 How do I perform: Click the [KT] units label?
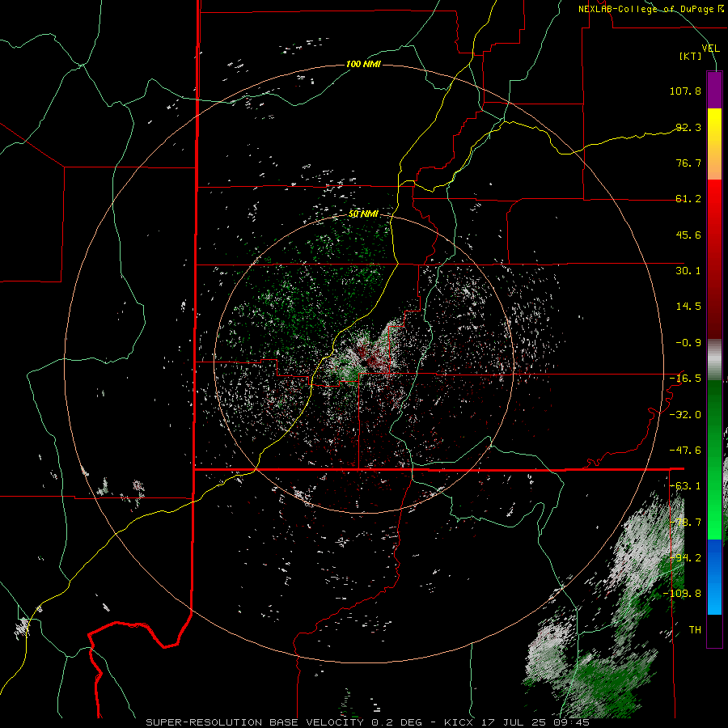pyautogui.click(x=691, y=56)
